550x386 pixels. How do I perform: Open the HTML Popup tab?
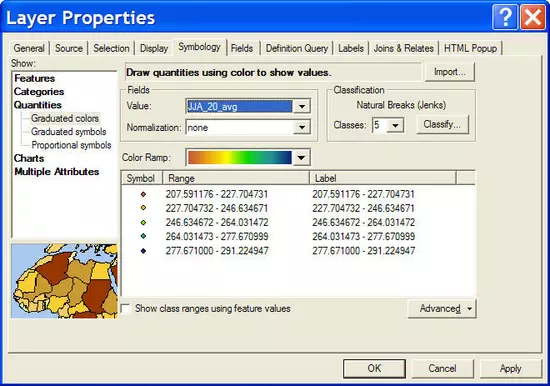tap(470, 48)
